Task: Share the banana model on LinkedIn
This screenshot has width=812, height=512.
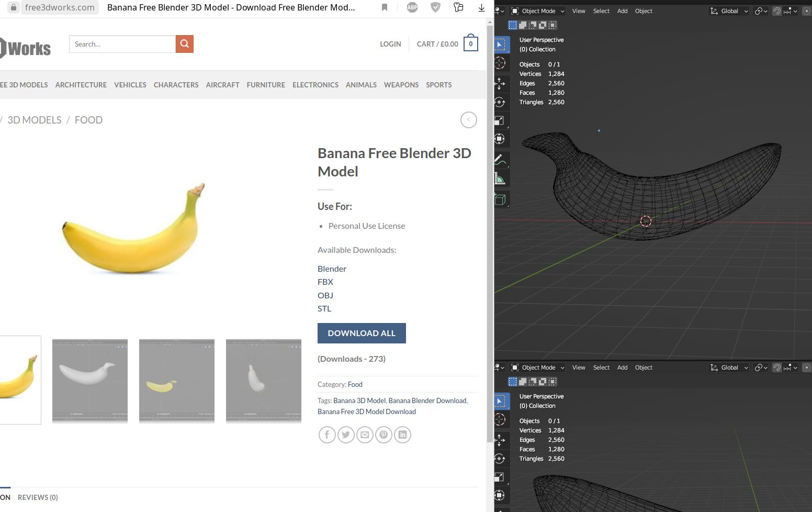Action: [402, 435]
